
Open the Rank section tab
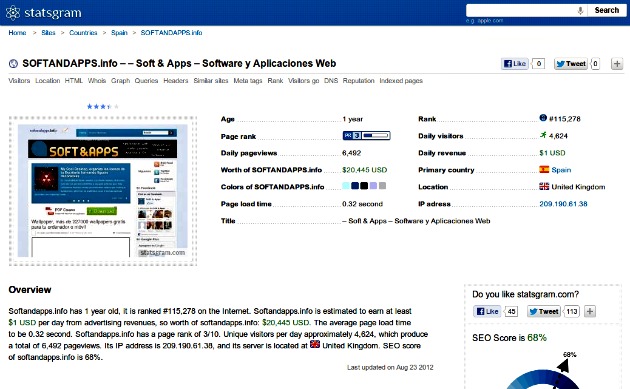[275, 81]
